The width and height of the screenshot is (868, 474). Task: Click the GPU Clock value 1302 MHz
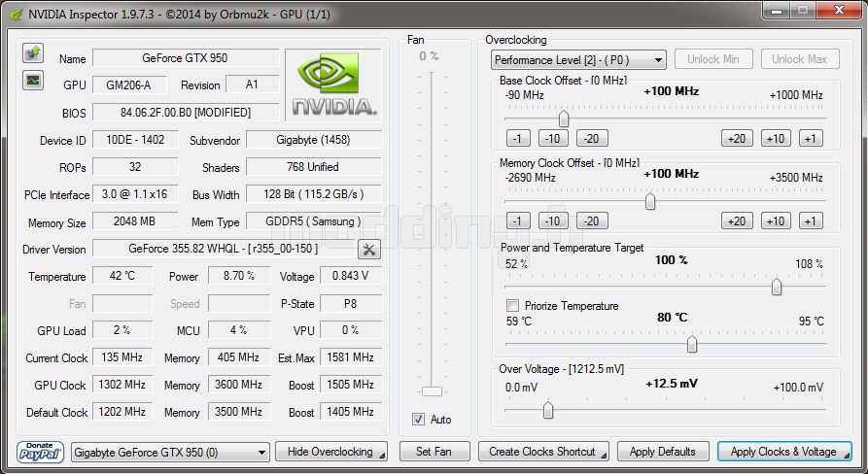(122, 385)
